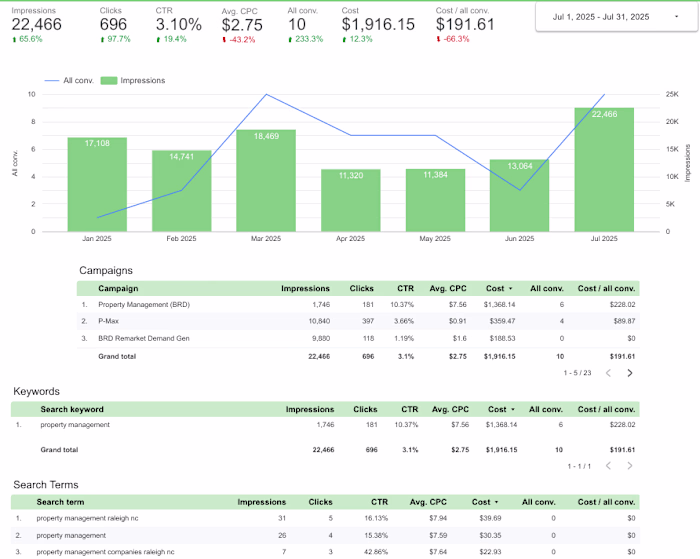Go to previous page of Campaigns table
This screenshot has height=559, width=700.
(608, 373)
